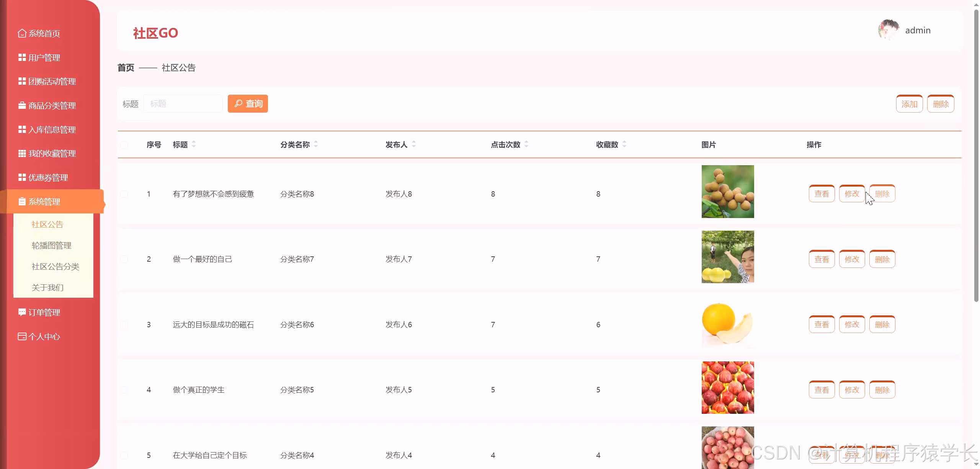The height and width of the screenshot is (469, 980).
Task: Click the 系统首页 home icon
Action: tap(22, 33)
